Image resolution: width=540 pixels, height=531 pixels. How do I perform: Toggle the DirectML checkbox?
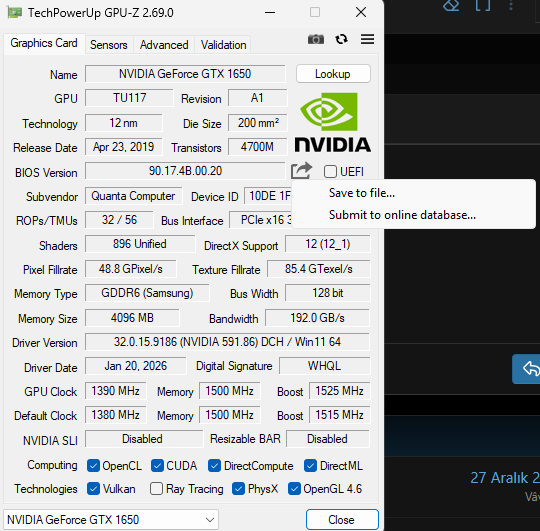[310, 466]
